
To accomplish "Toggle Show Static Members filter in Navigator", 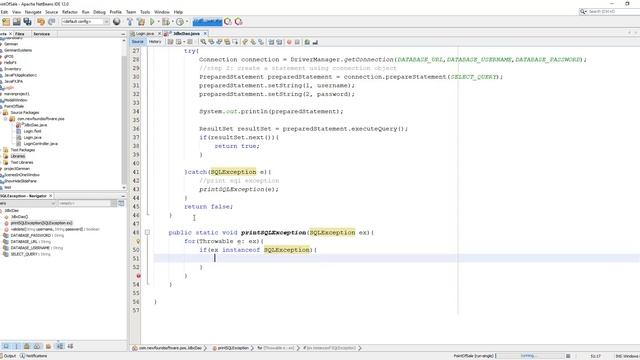I will [x=27, y=346].
